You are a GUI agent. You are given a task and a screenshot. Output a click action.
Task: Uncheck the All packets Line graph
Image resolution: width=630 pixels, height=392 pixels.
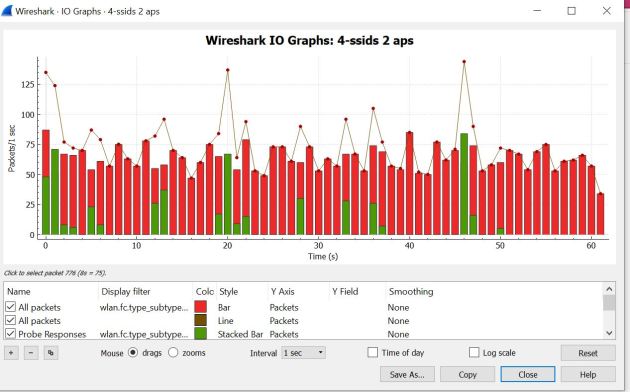10,321
